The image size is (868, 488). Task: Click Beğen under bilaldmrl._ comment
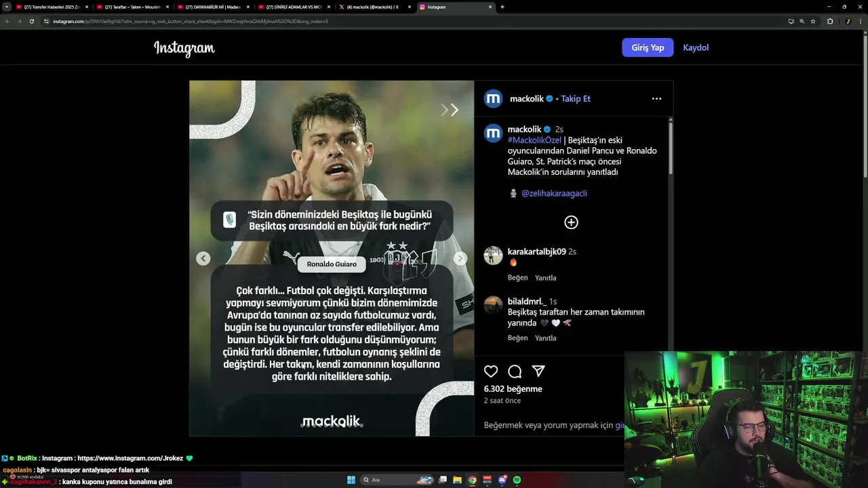[x=517, y=338]
